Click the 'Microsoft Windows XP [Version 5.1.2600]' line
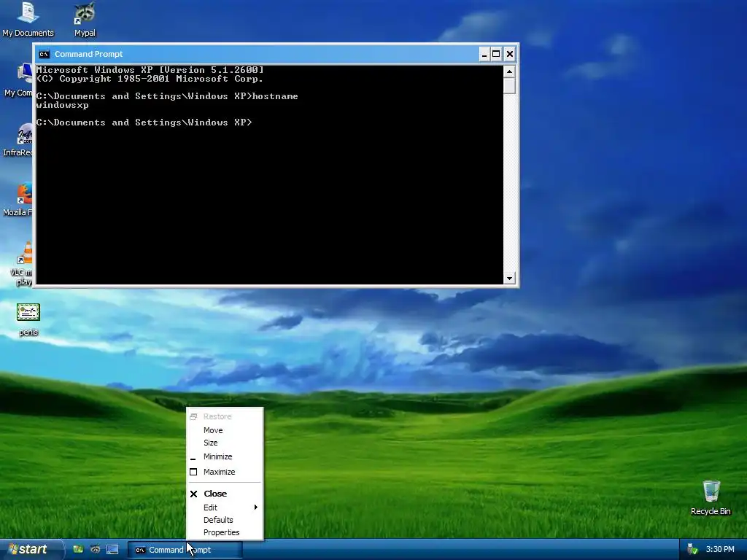Image resolution: width=747 pixels, height=560 pixels. point(150,70)
